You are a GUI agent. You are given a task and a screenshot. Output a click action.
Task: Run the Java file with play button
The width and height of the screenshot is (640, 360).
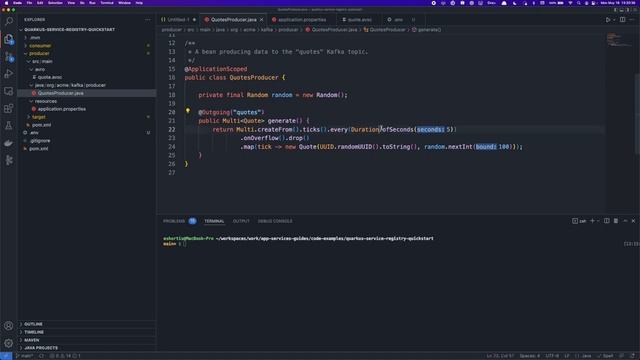pos(608,20)
